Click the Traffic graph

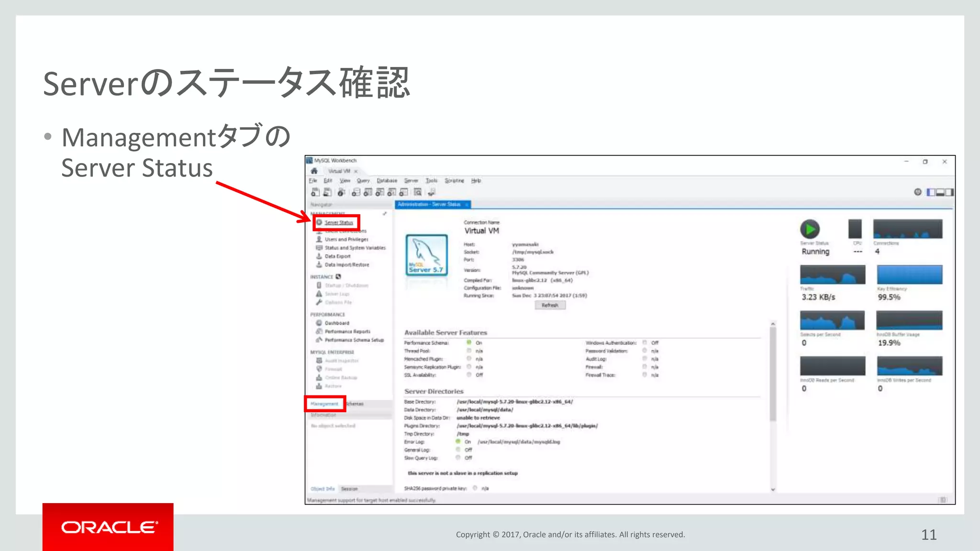click(x=833, y=275)
